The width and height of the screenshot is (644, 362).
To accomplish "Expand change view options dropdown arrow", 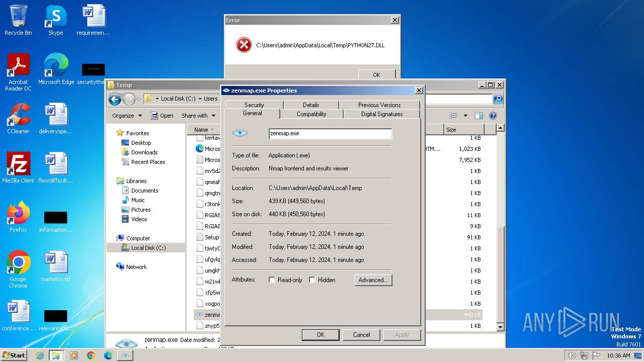I will 465,116.
